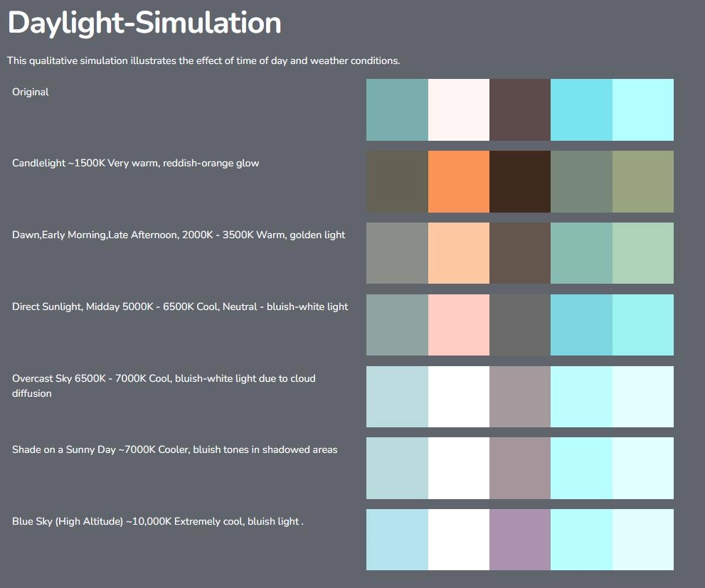Click the pale turquoise last swatch in the Direct Sunlight row
The width and height of the screenshot is (705, 588).
(643, 325)
